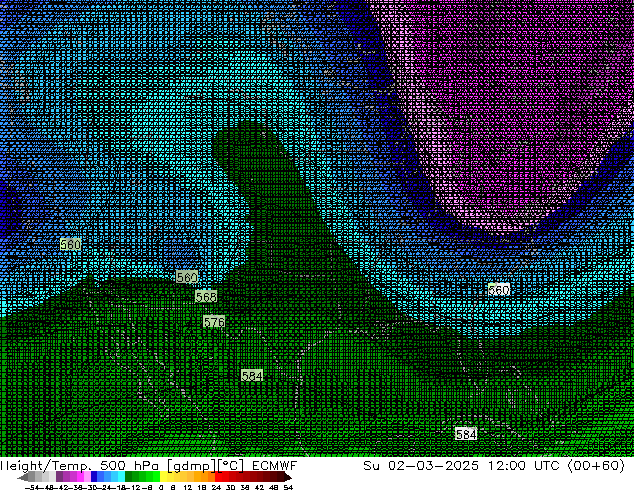
Task: Click the 584 label directly below 576
Action: pyautogui.click(x=252, y=376)
